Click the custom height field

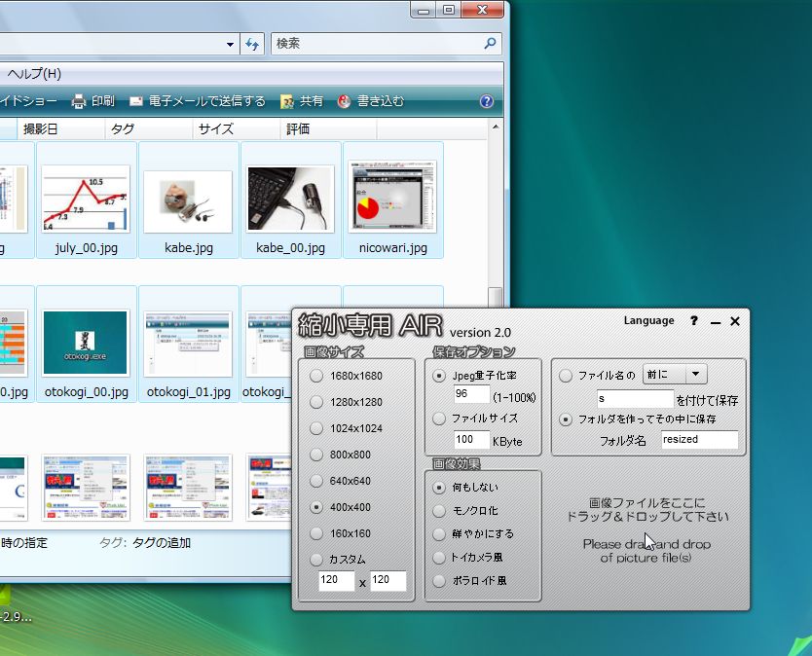coord(388,580)
